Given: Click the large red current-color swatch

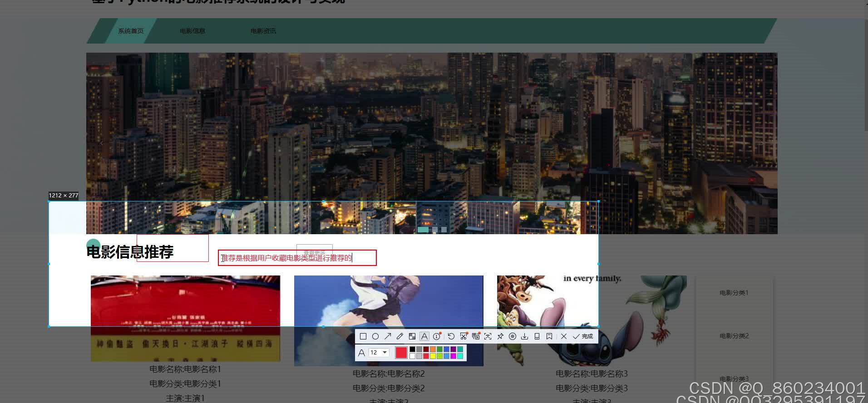Looking at the screenshot, I should pyautogui.click(x=401, y=353).
